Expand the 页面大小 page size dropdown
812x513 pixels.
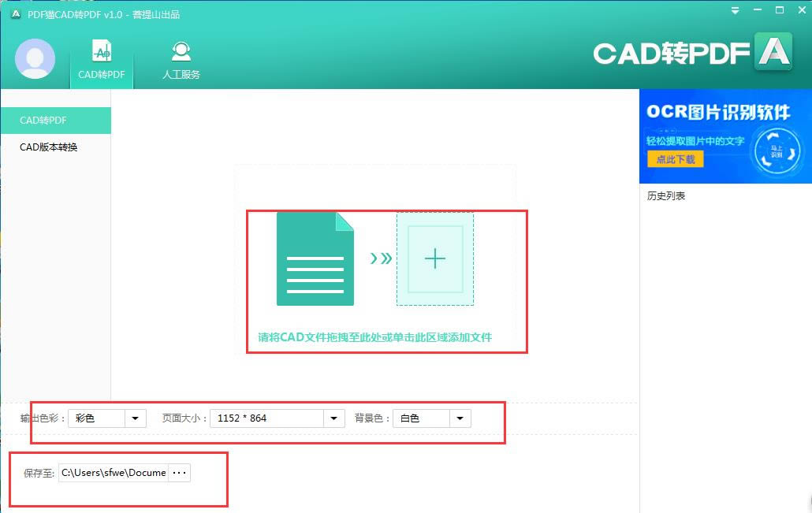tap(334, 418)
